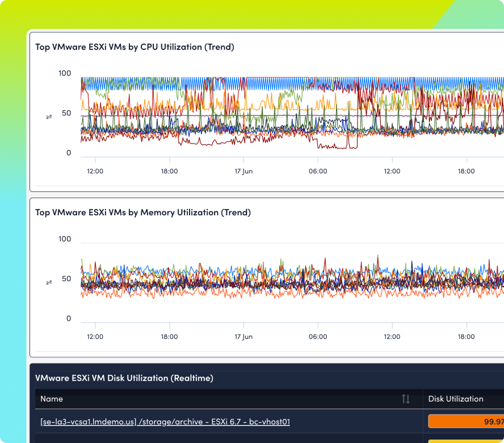Click the Disk Utilization column header

point(455,399)
